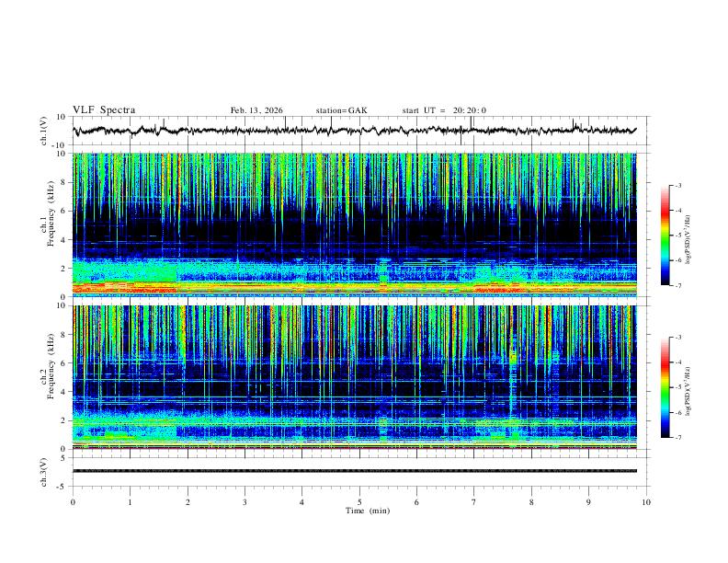Image resolution: width=728 pixels, height=563 pixels.
Task: Click the "-3" tick on ch.1 color bar
Action: pyautogui.click(x=678, y=185)
